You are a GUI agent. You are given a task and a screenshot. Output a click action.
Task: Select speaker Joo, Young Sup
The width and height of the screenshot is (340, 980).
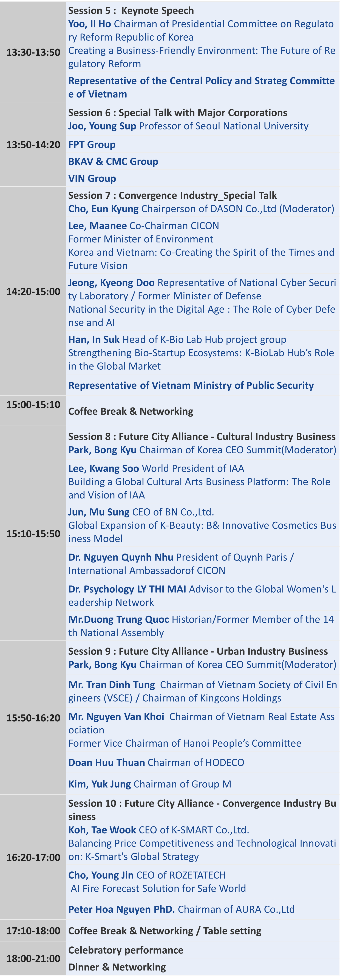[102, 126]
